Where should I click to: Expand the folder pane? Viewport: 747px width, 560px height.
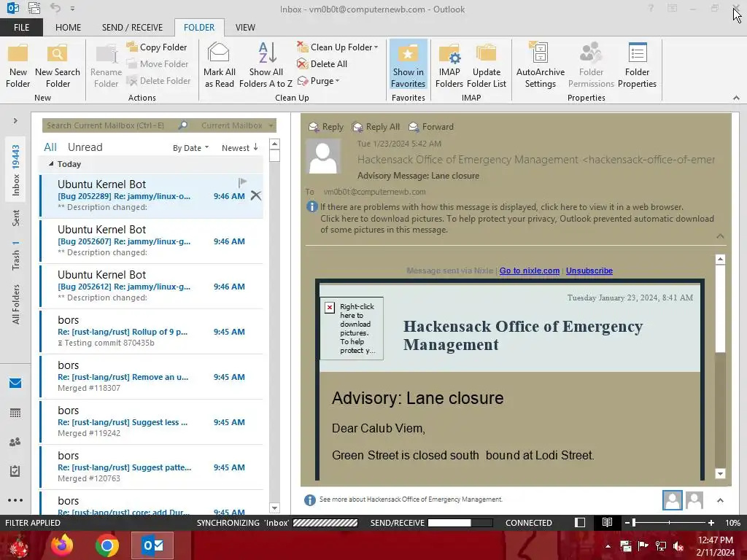15,121
